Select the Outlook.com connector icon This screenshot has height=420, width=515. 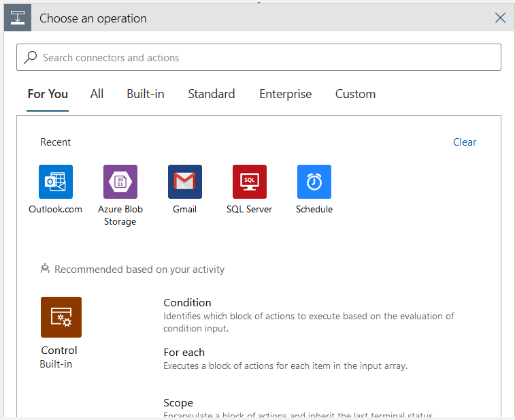pyautogui.click(x=56, y=182)
